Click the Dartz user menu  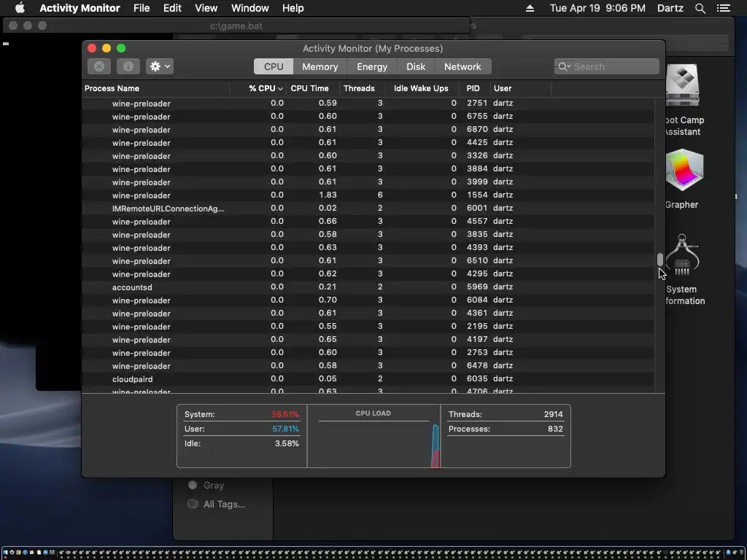point(670,8)
